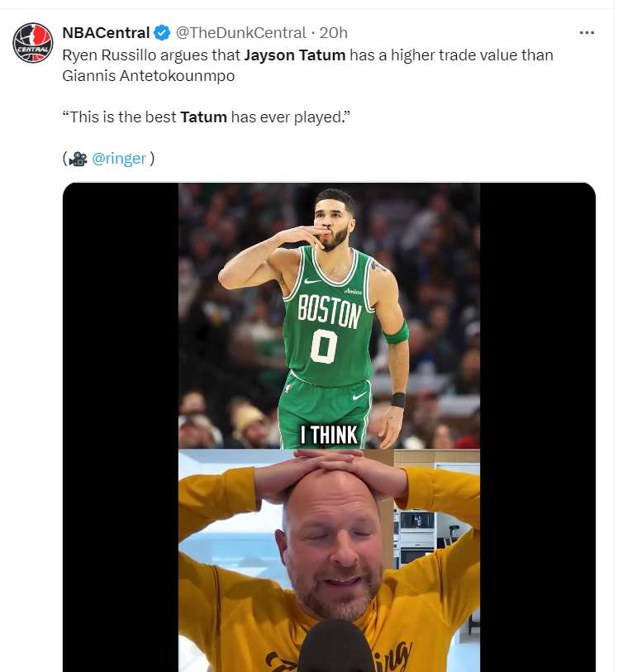Click the movie camera emoji
Viewport: 618px width, 672px height.
78,159
